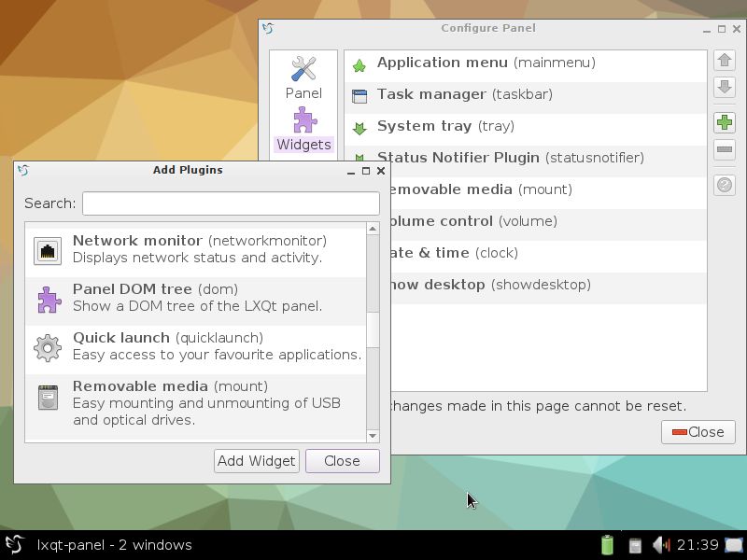Select System tray (tray) row
This screenshot has height=560, width=747.
[526, 130]
